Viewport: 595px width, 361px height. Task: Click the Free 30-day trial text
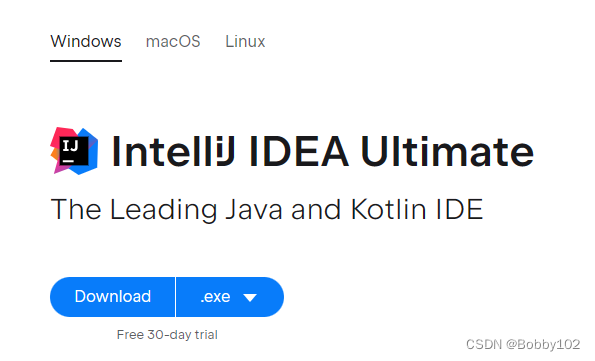point(167,335)
